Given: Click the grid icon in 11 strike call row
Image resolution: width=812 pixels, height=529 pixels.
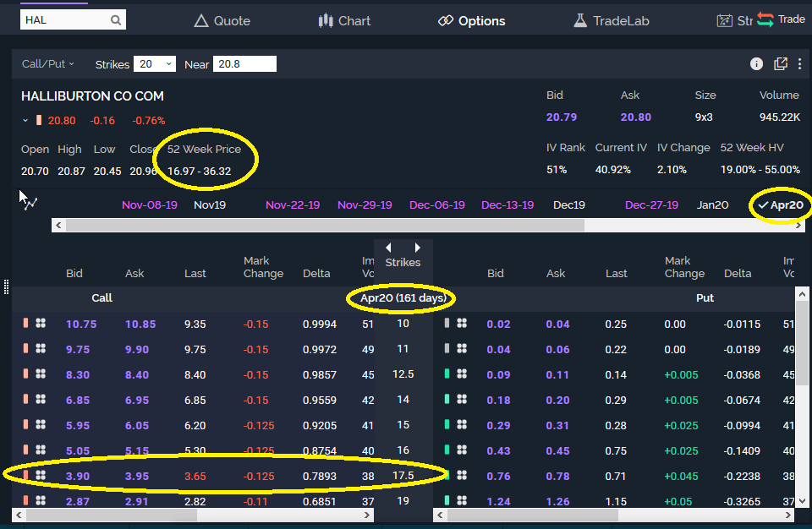Looking at the screenshot, I should coord(41,348).
